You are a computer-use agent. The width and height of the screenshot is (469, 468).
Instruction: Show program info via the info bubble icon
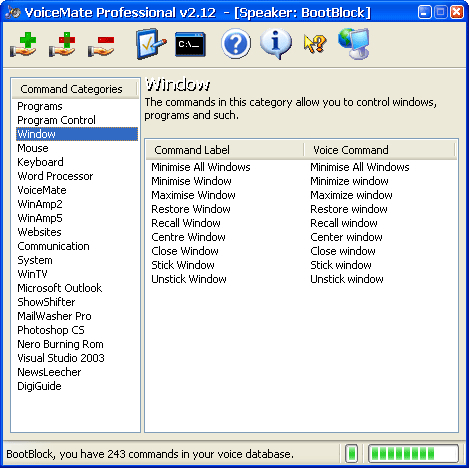coord(276,44)
